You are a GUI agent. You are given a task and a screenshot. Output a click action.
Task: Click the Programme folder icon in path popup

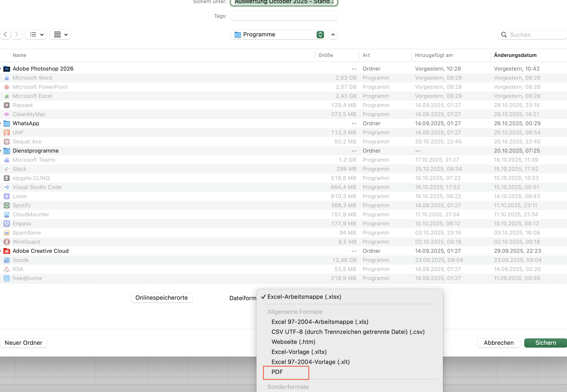point(237,35)
